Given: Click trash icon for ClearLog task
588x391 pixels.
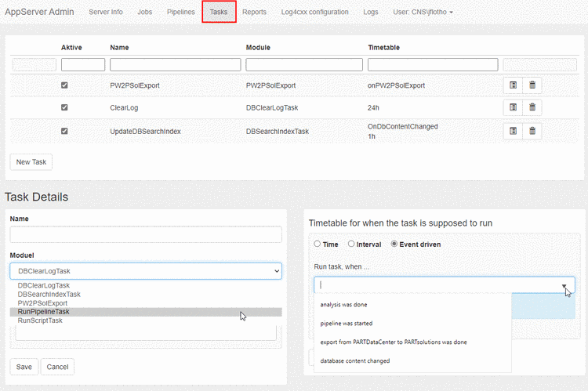Looking at the screenshot, I should tap(532, 107).
